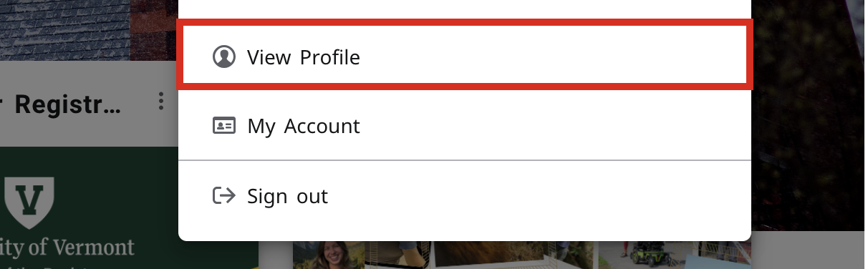Image resolution: width=868 pixels, height=269 pixels.
Task: Click the View Profile person icon
Action: click(224, 57)
